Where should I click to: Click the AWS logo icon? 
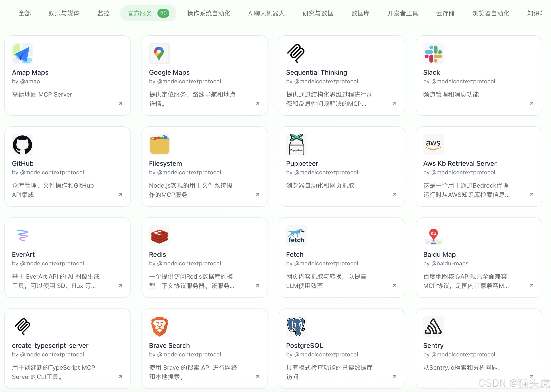433,144
